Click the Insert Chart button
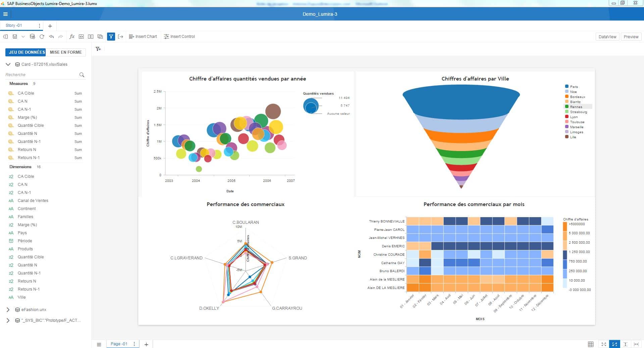The height and width of the screenshot is (348, 644). 143,37
